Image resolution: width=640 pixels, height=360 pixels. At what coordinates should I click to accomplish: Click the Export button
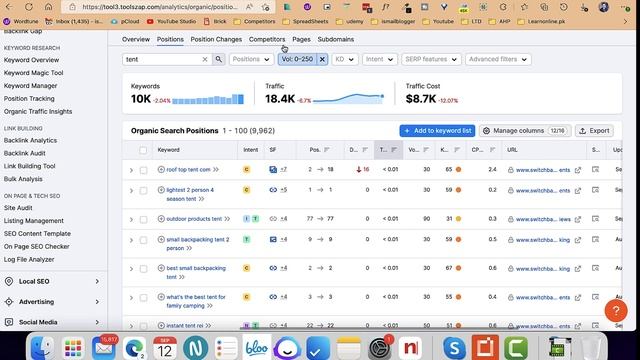coord(594,131)
